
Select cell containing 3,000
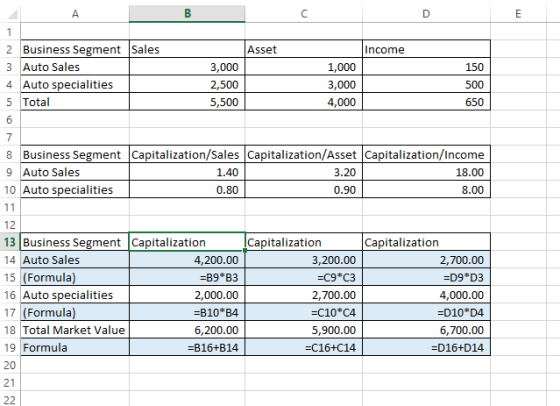pos(187,67)
